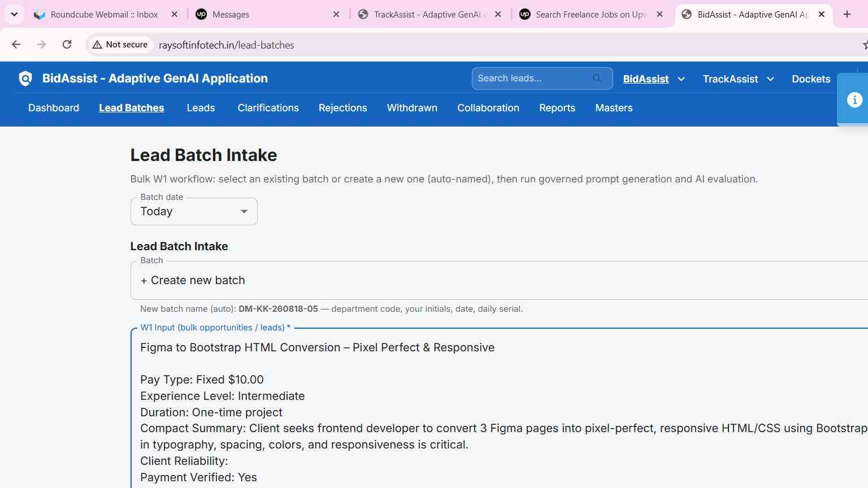Expand the BidAssist module dropdown chevron
This screenshot has width=868, height=488.
681,79
